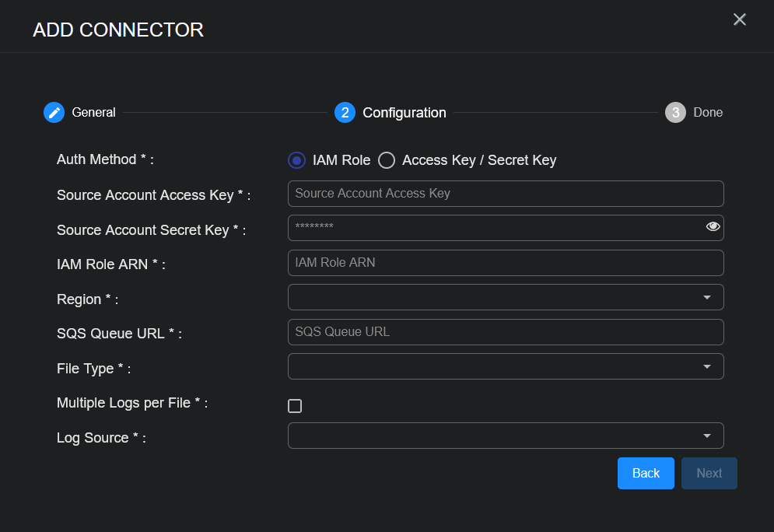Focus the Source Account Access Key field
This screenshot has height=532, width=774.
click(506, 194)
